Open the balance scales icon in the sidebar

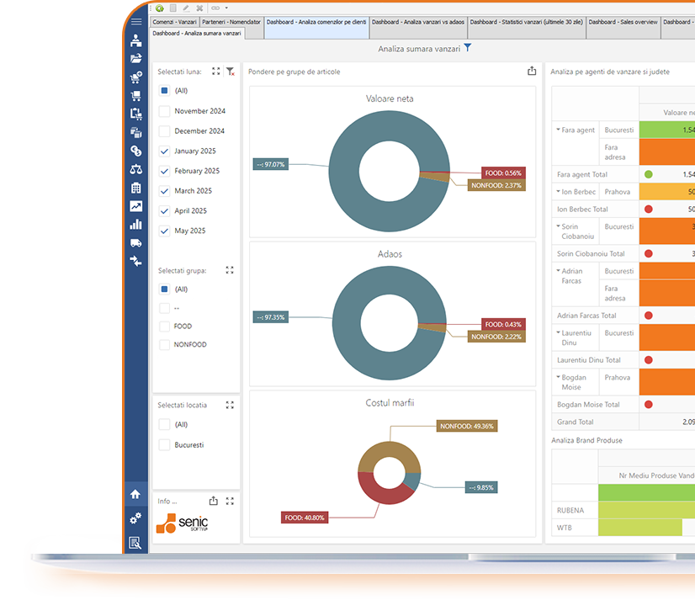[136, 169]
